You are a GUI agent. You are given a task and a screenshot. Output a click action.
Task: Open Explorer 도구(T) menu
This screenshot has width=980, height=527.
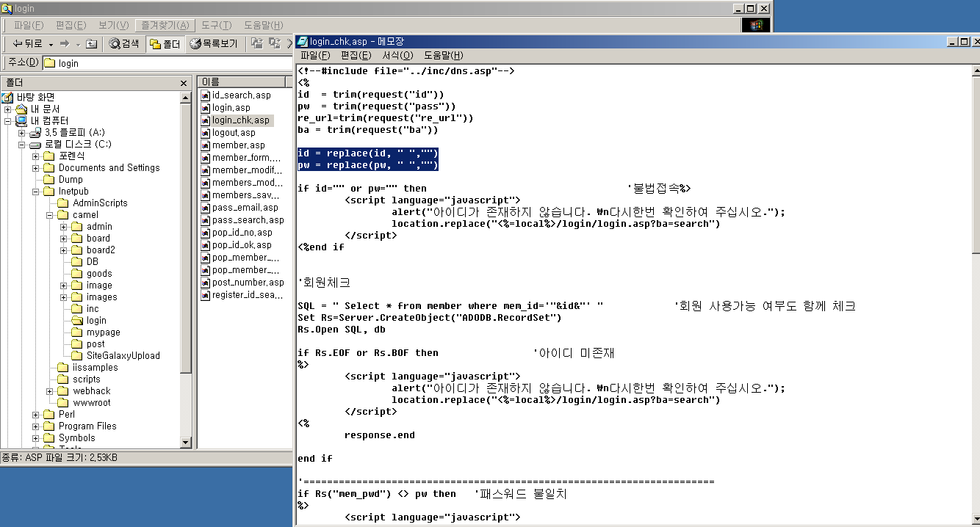(216, 25)
